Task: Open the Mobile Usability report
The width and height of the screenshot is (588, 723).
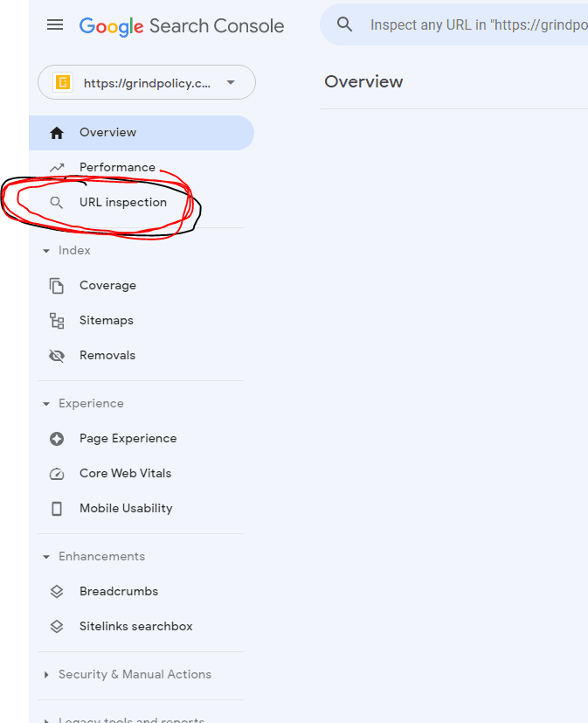Action: (127, 509)
